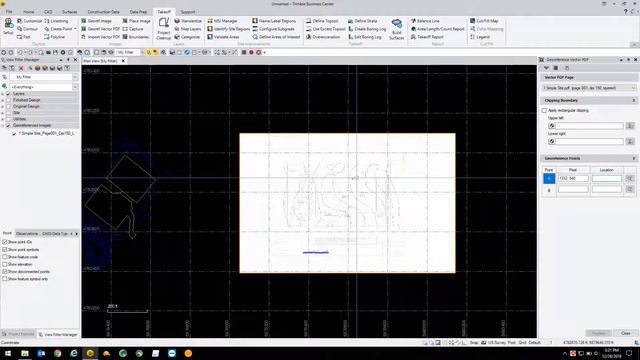This screenshot has height=360, width=640.
Task: Select the Contour tool
Action: tap(27, 29)
